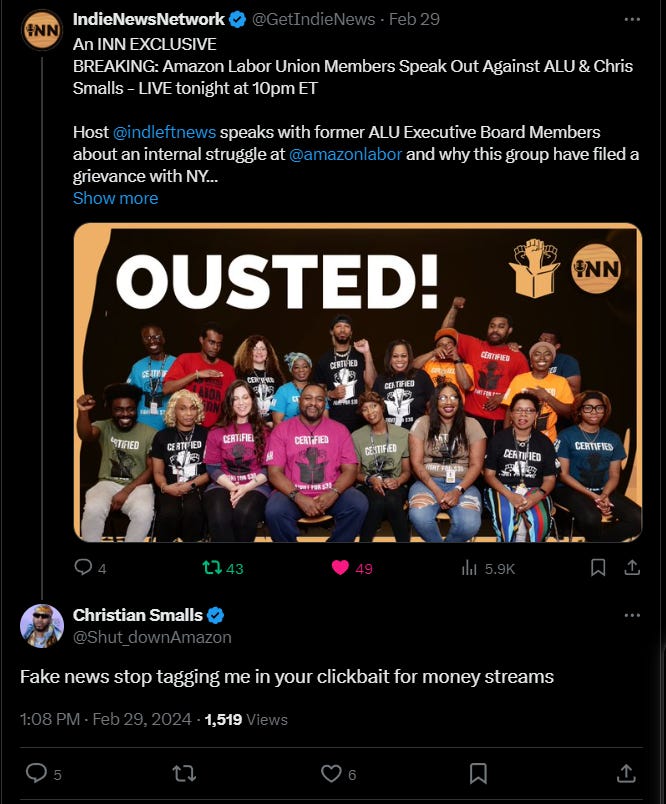Open the Feb 29 post timestamp
This screenshot has width=666, height=804.
pos(414,19)
